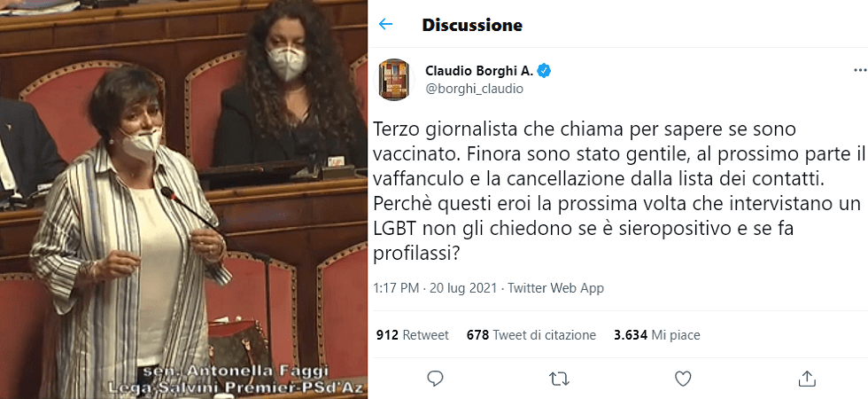Go back with the left arrow icon
Viewport: 868px width, 399px height.
385,24
